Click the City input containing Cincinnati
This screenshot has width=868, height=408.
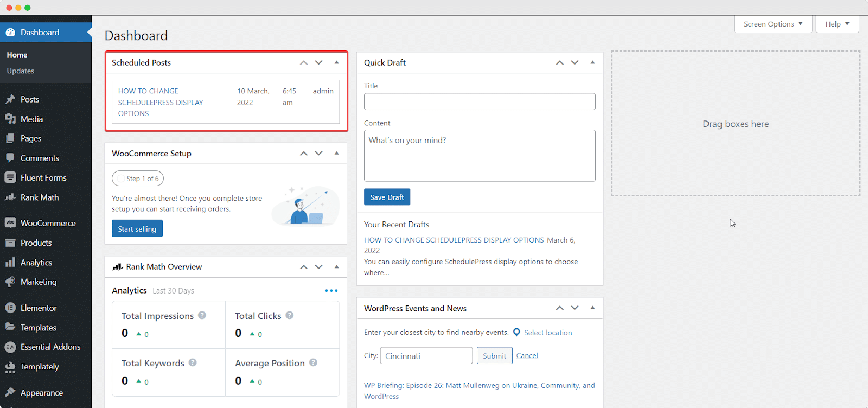point(426,356)
